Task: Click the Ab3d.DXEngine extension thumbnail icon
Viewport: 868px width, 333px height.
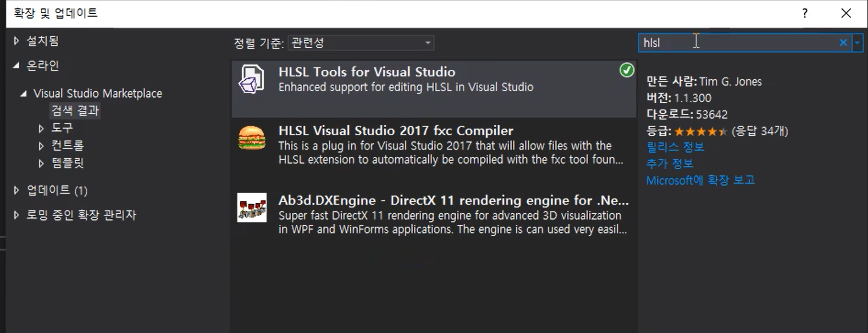Action: 252,207
